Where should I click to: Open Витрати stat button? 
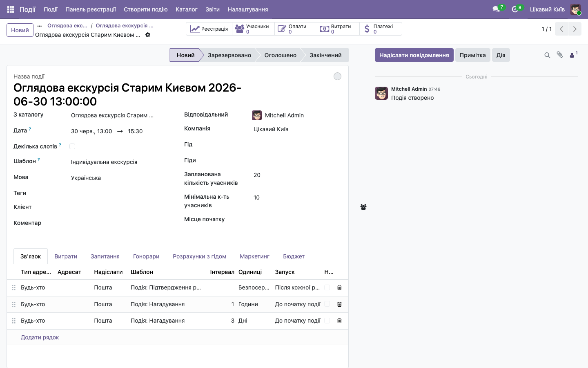coord(339,29)
